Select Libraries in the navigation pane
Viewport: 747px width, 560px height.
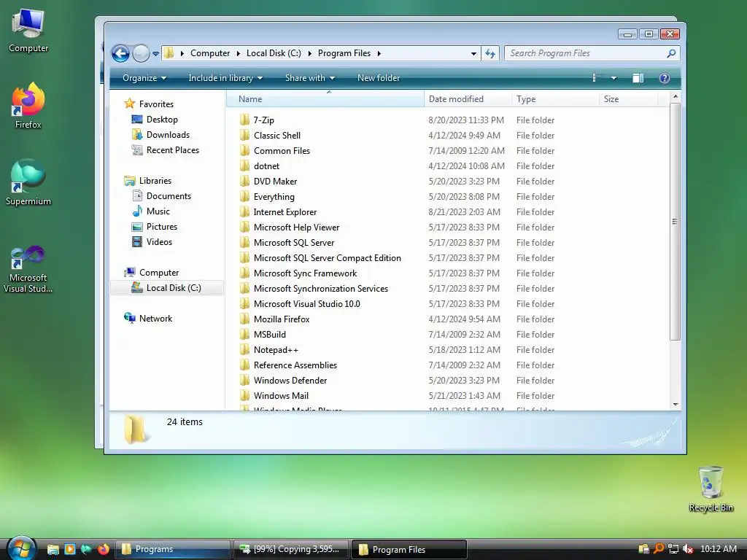tap(155, 181)
